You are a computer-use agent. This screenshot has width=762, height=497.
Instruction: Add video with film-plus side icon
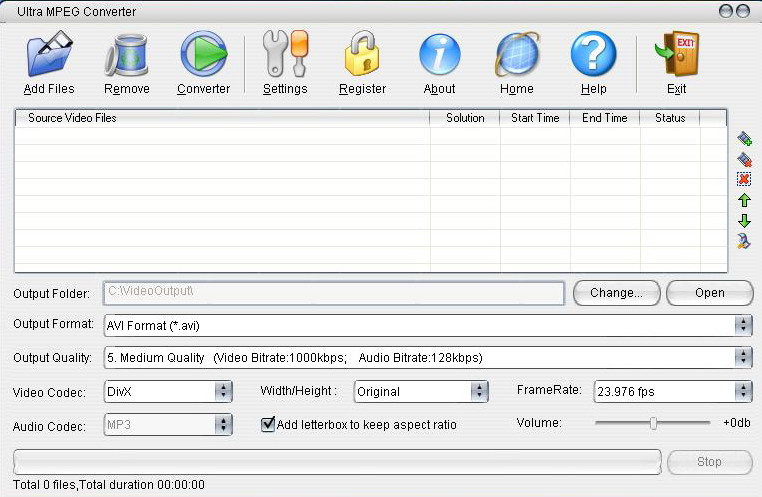(744, 138)
